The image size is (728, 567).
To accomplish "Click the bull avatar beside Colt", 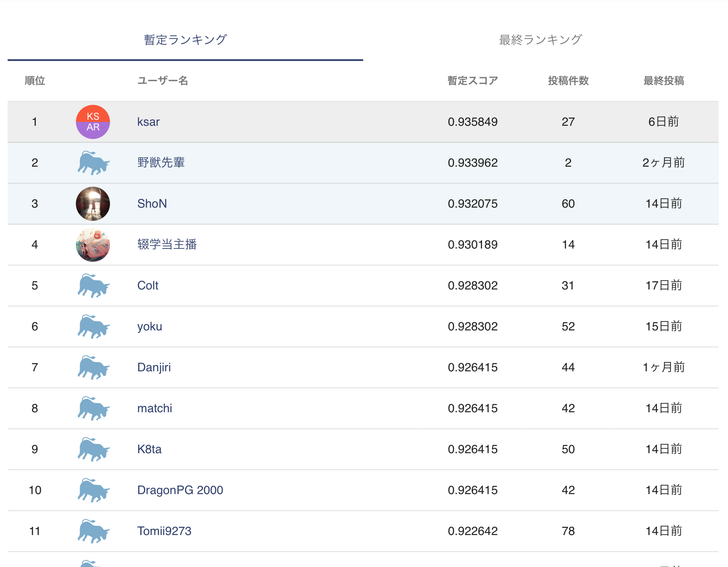I will pos(93,286).
